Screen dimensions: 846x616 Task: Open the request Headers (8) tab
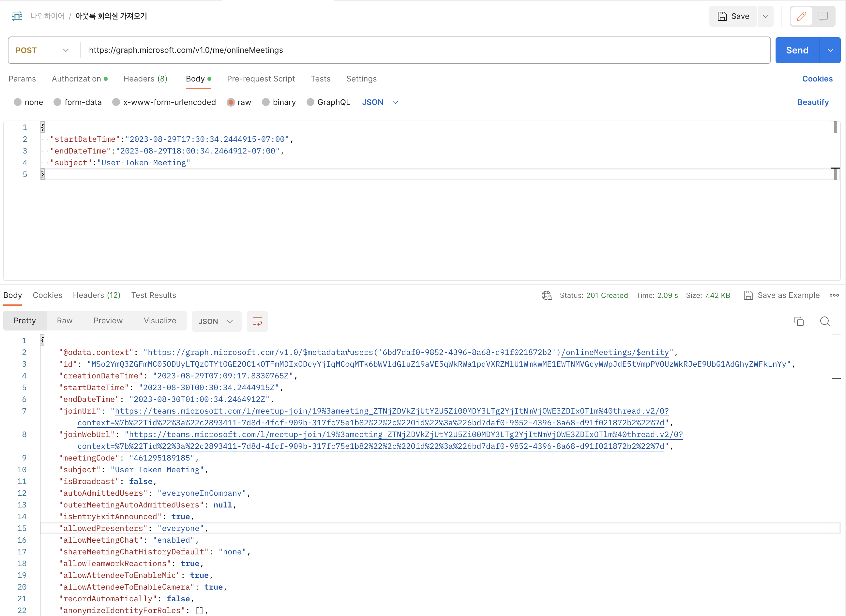click(x=145, y=79)
